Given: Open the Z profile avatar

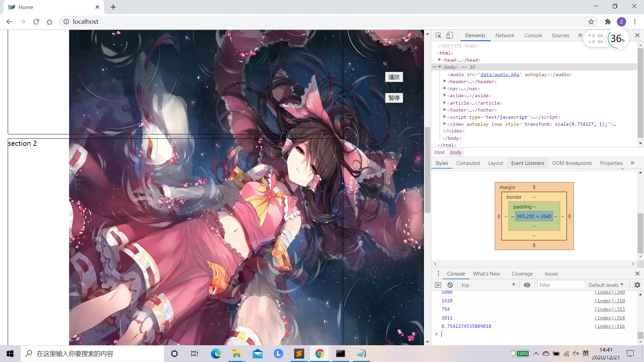Looking at the screenshot, I should (x=622, y=21).
